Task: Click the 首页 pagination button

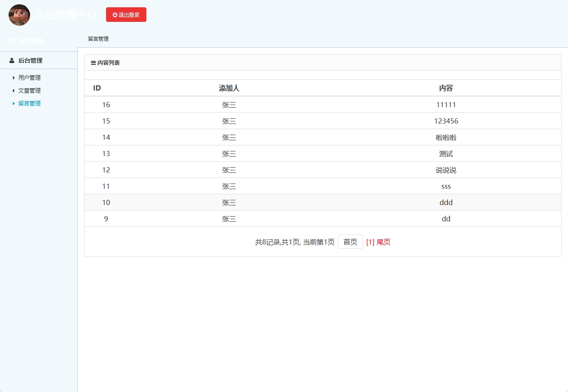Action: [x=350, y=241]
